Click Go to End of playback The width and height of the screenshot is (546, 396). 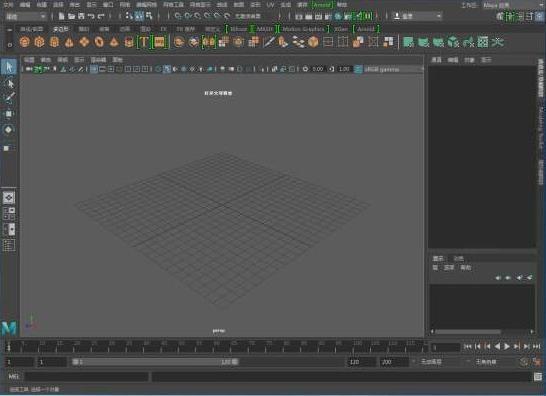click(x=537, y=346)
